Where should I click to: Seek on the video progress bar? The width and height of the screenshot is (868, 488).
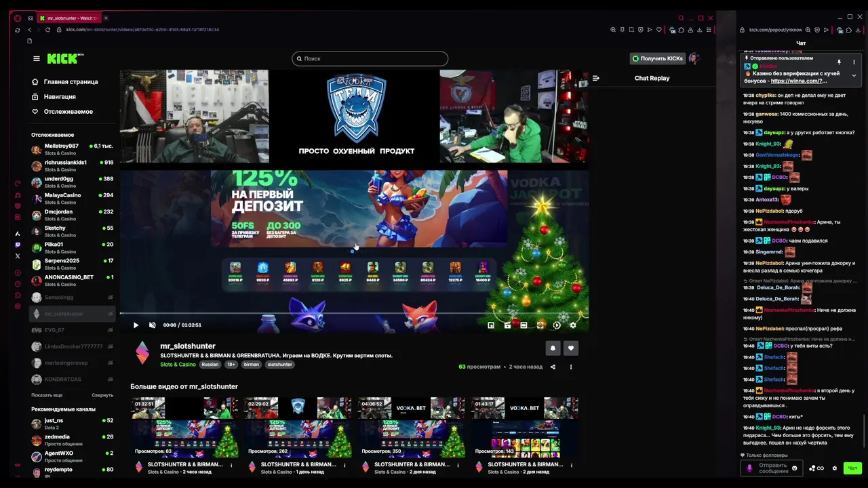coord(354,313)
